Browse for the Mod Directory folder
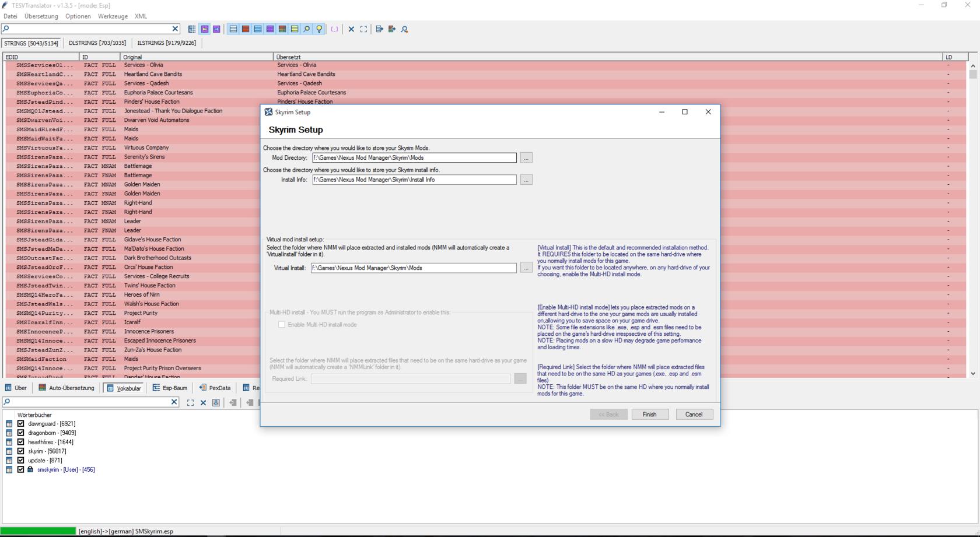The width and height of the screenshot is (980, 537). (526, 158)
